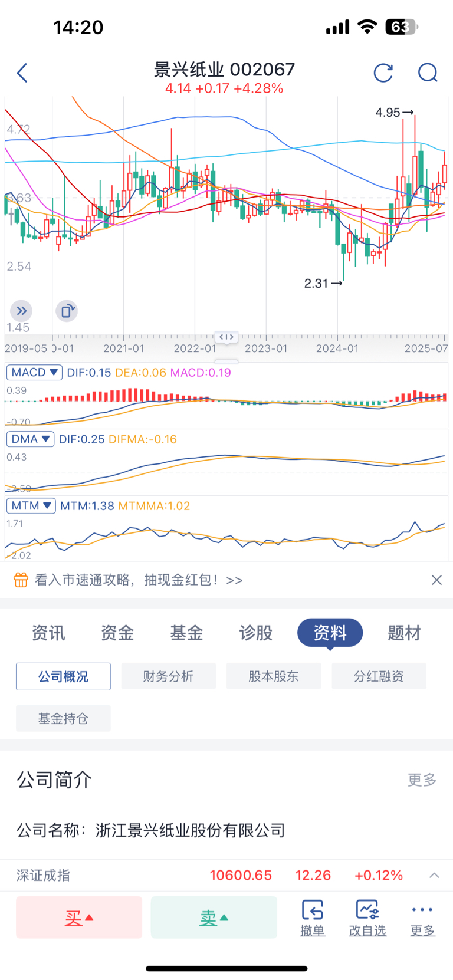The image size is (453, 980).
Task: Expand the 深证成指 index bar
Action: coord(435,876)
